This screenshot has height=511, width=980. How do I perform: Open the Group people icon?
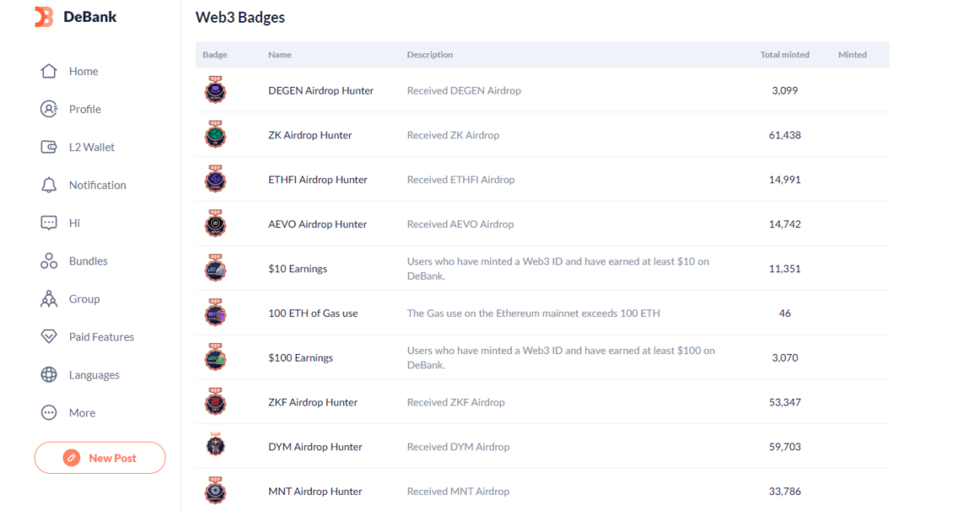[49, 300]
